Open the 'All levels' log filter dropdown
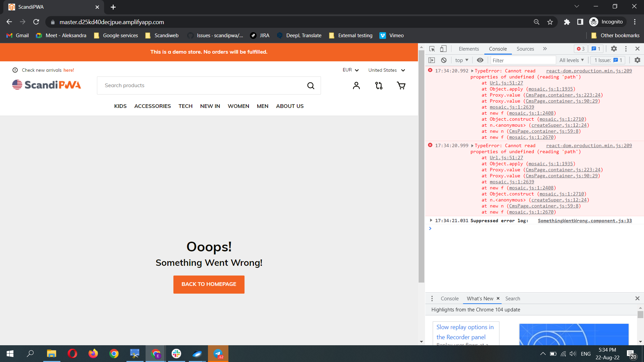The width and height of the screenshot is (644, 362). click(x=572, y=60)
